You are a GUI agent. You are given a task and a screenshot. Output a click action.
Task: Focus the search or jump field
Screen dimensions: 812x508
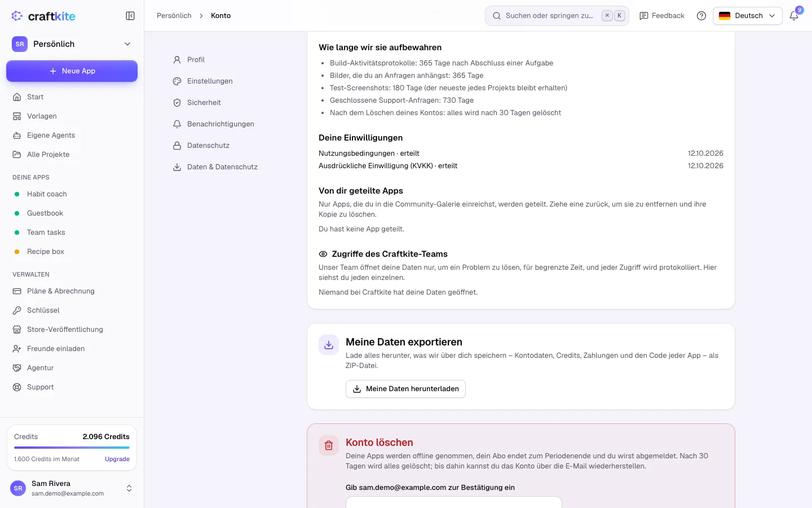[557, 16]
